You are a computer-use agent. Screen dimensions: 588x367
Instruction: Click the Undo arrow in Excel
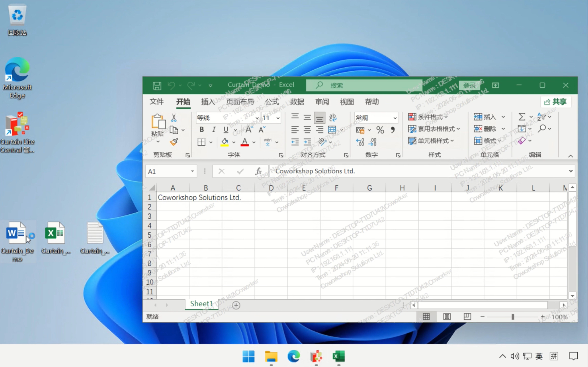171,85
